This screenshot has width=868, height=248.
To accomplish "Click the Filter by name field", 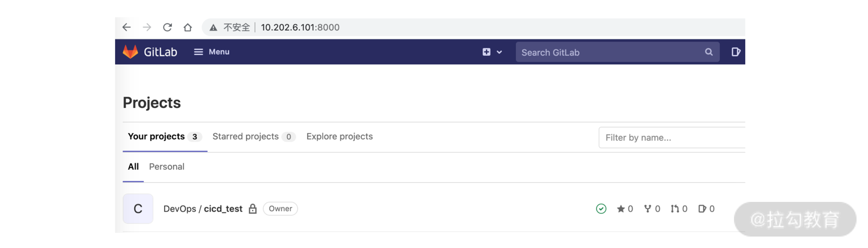I will tap(672, 138).
